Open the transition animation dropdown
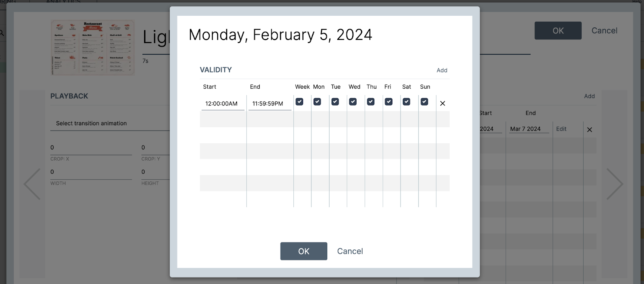This screenshot has height=284, width=644. (x=109, y=124)
